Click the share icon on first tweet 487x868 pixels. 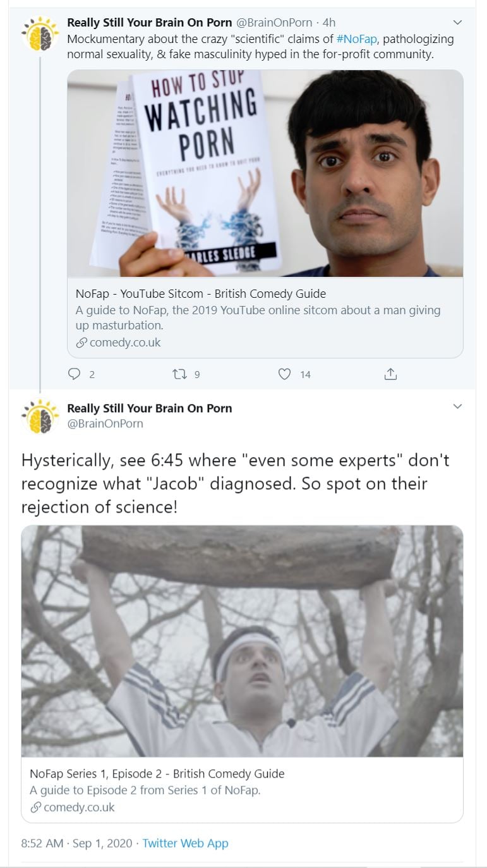pyautogui.click(x=390, y=374)
